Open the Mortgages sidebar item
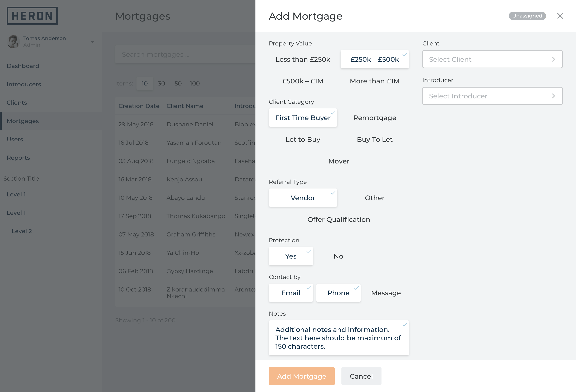 (x=51, y=121)
